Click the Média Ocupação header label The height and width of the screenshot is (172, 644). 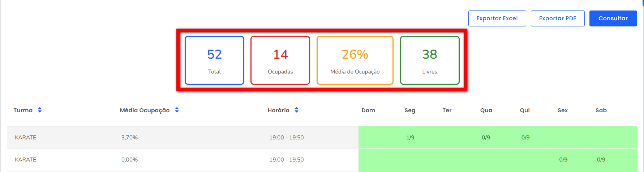(x=145, y=110)
